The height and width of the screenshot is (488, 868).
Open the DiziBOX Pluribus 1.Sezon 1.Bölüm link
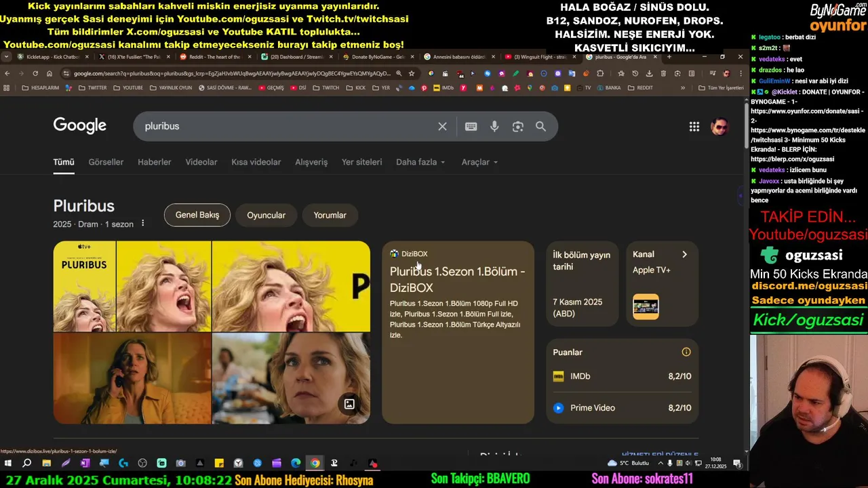457,279
